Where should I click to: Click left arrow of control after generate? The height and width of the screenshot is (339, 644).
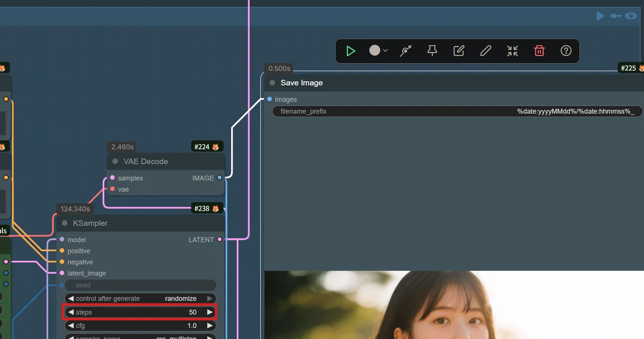[71, 299]
